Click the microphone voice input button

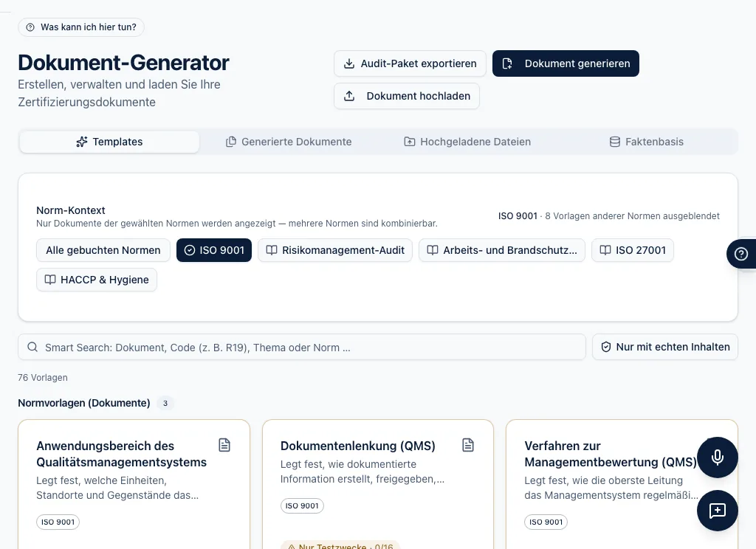718,457
